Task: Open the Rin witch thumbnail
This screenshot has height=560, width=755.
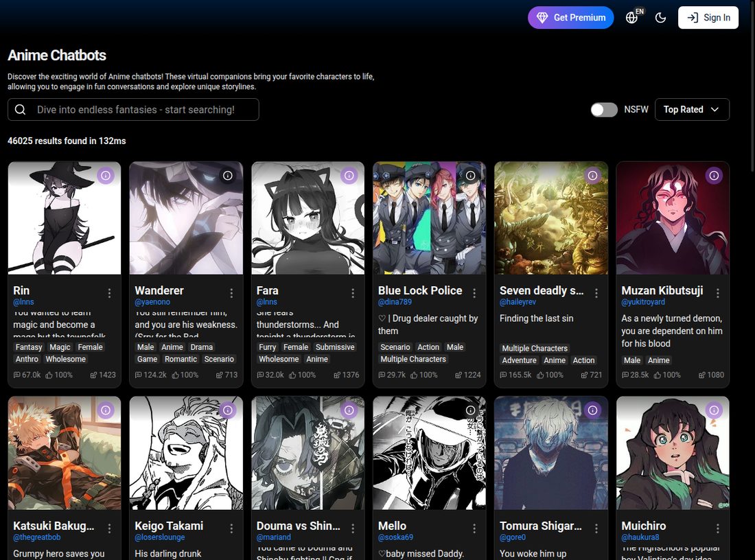Action: point(65,218)
